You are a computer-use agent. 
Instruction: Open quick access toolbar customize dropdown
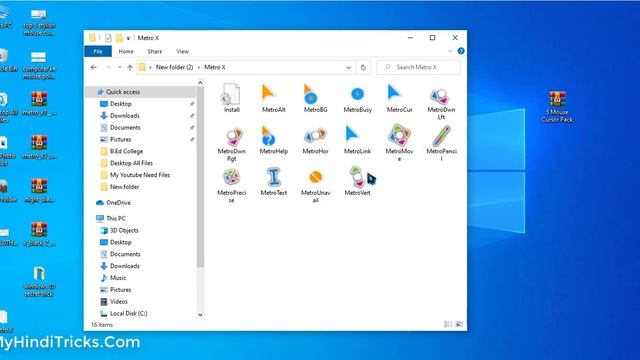[128, 38]
